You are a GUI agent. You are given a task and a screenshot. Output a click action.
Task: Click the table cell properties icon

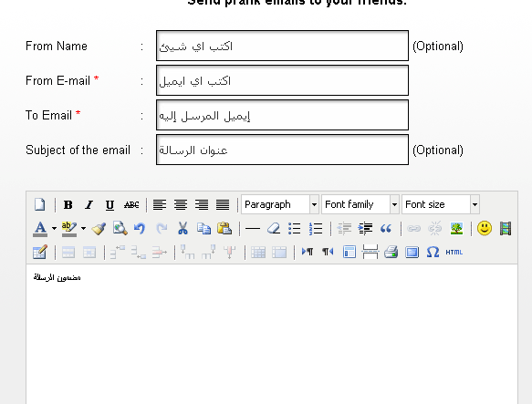pyautogui.click(x=89, y=252)
